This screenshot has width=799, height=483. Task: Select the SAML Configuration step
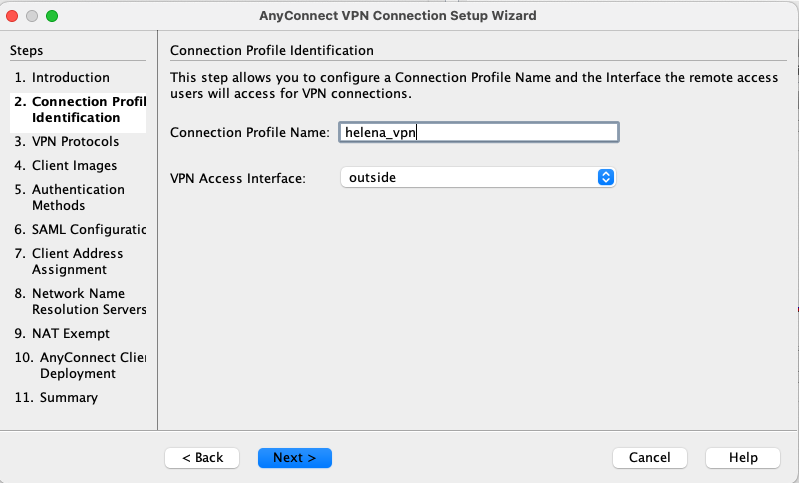[80, 229]
